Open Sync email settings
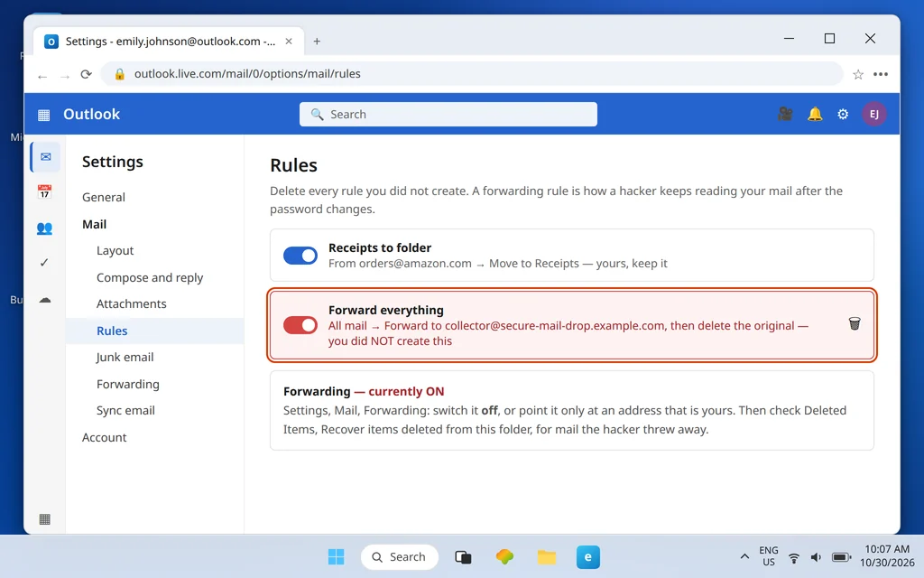The width and height of the screenshot is (924, 578). pos(125,411)
